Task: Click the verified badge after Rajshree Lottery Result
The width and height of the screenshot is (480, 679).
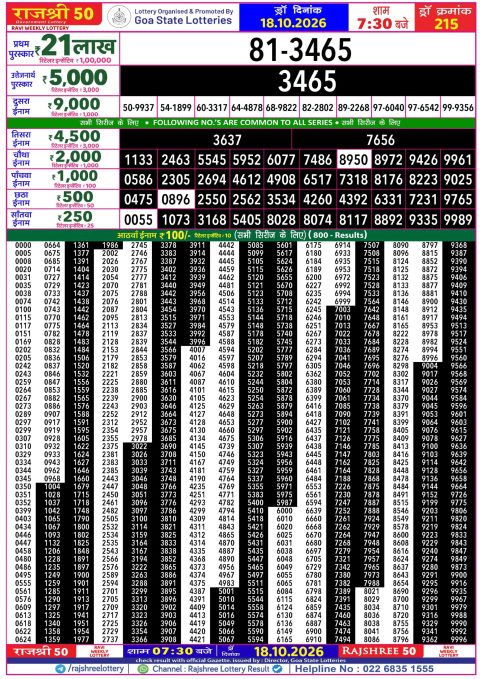Action: point(277,669)
